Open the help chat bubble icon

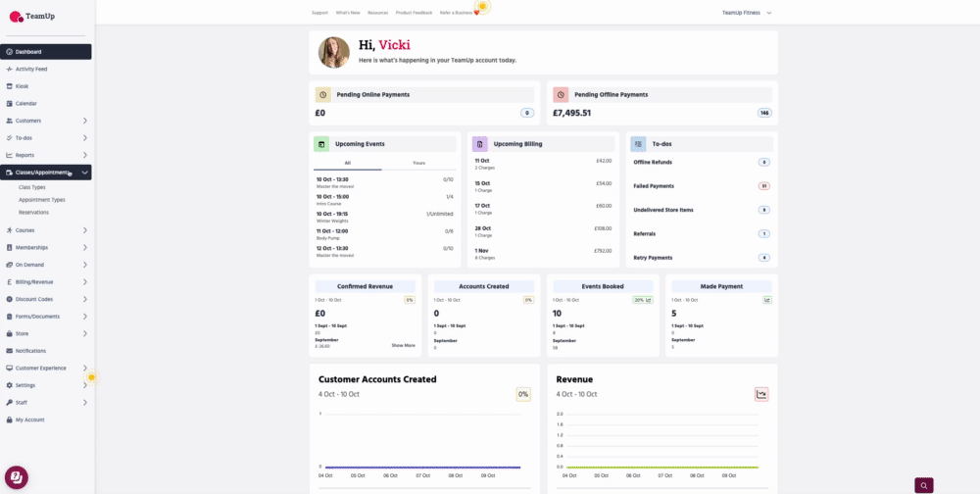point(17,477)
